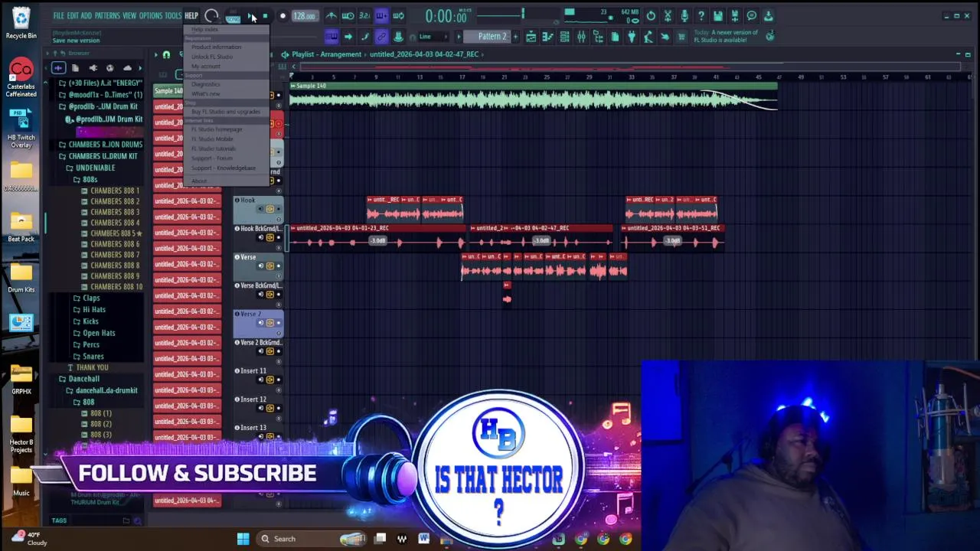The image size is (980, 551).
Task: Select the browser speaker sounds tab icon
Action: tap(93, 68)
